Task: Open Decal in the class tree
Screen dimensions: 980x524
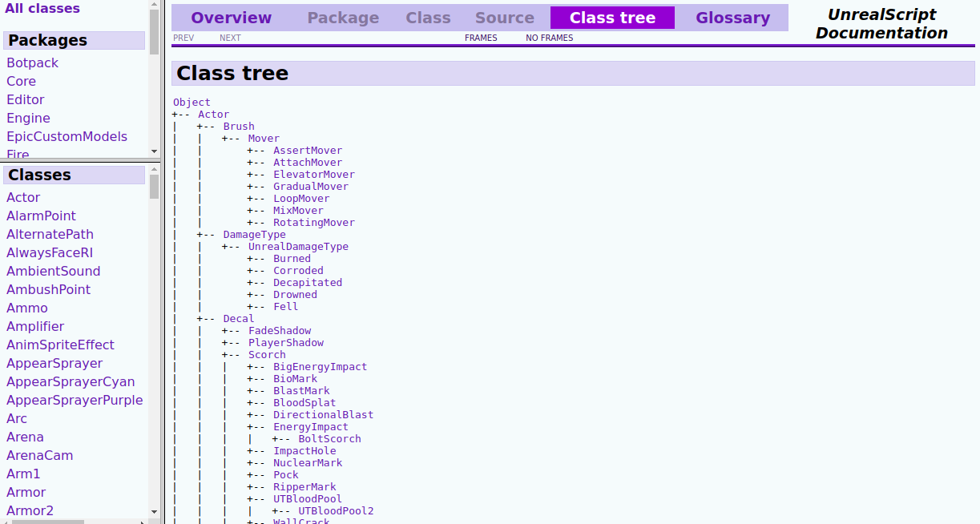Action: [x=239, y=318]
